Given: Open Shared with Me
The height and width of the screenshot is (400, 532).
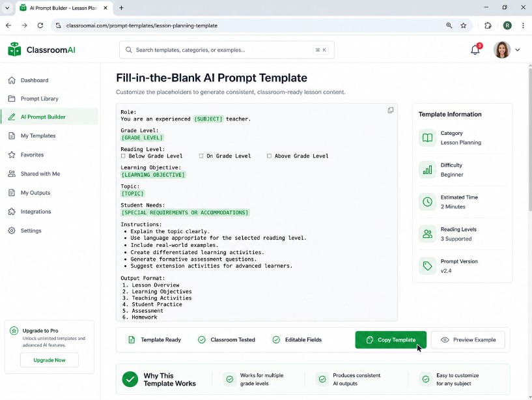Looking at the screenshot, I should tap(49, 174).
